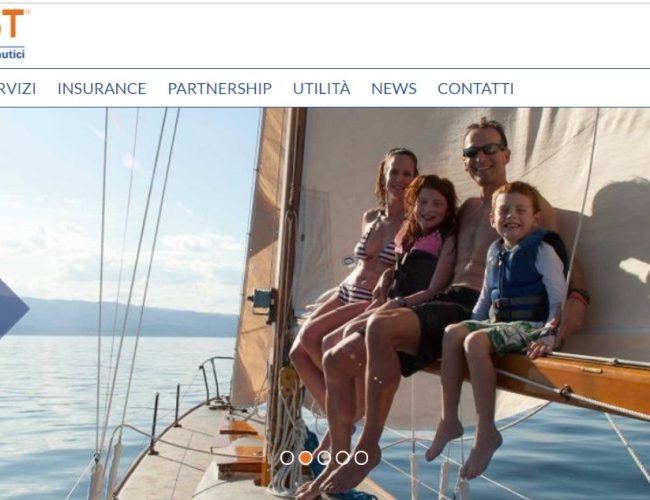This screenshot has width=650, height=500.
Task: Select the orange active second slide dot
Action: coord(306,458)
